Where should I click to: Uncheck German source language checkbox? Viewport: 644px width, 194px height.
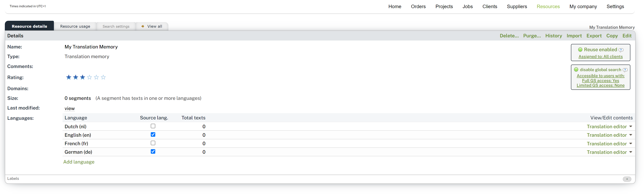coord(153,152)
